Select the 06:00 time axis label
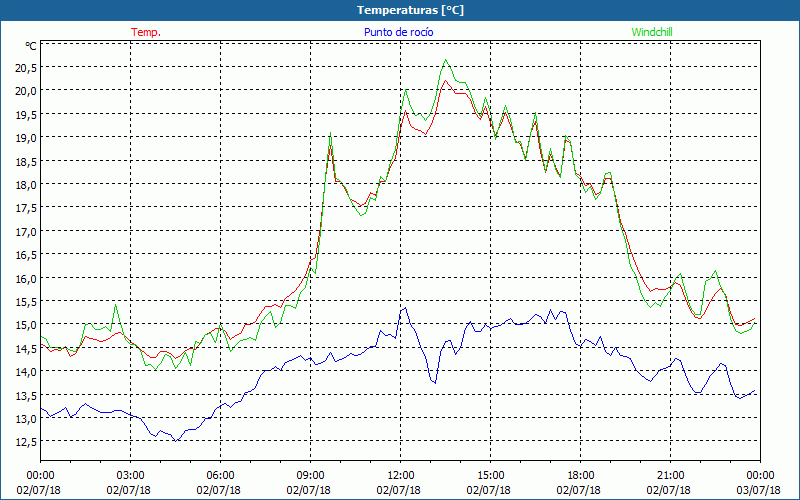The image size is (800, 500). tap(221, 475)
